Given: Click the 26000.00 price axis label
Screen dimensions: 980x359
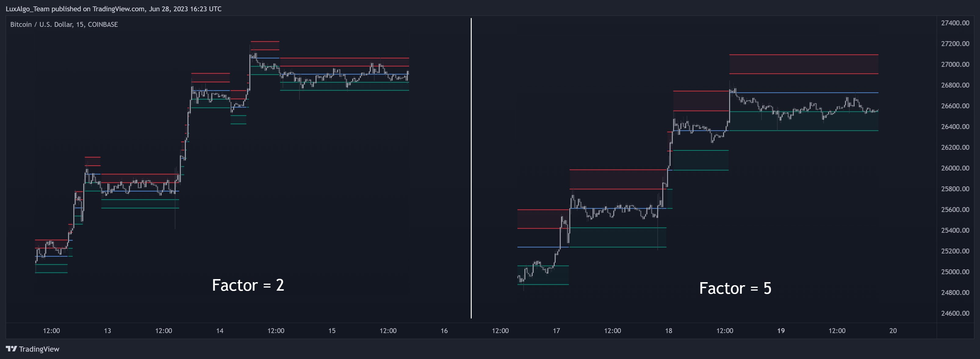Looking at the screenshot, I should [955, 168].
